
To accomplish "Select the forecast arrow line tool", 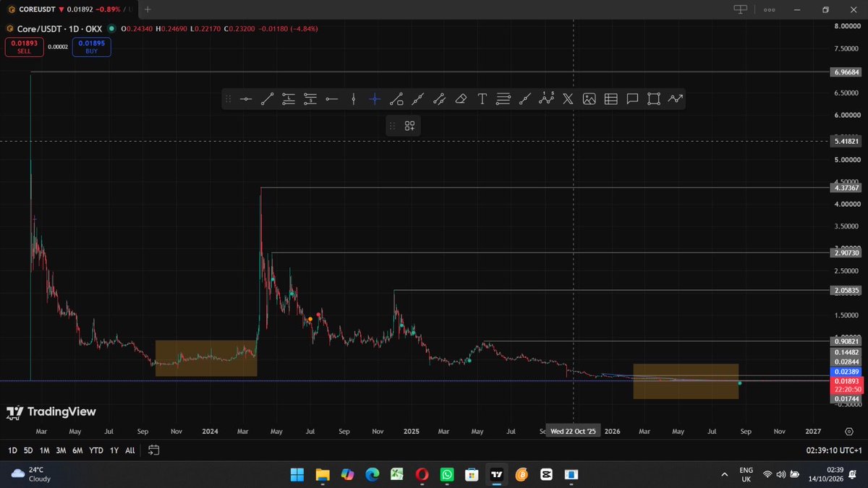I will pos(675,99).
